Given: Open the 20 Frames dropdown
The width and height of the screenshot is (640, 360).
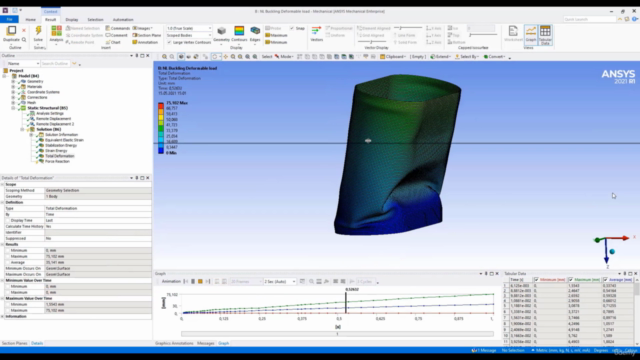Looking at the screenshot, I should pyautogui.click(x=246, y=282).
